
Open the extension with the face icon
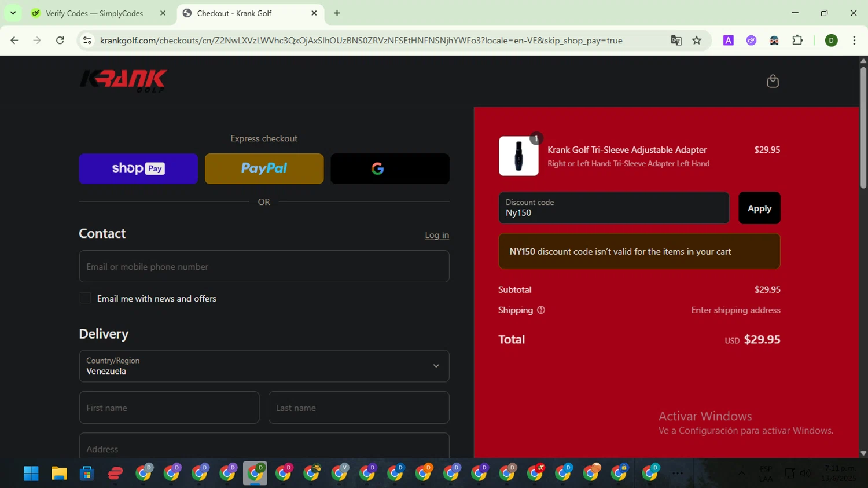[774, 41]
